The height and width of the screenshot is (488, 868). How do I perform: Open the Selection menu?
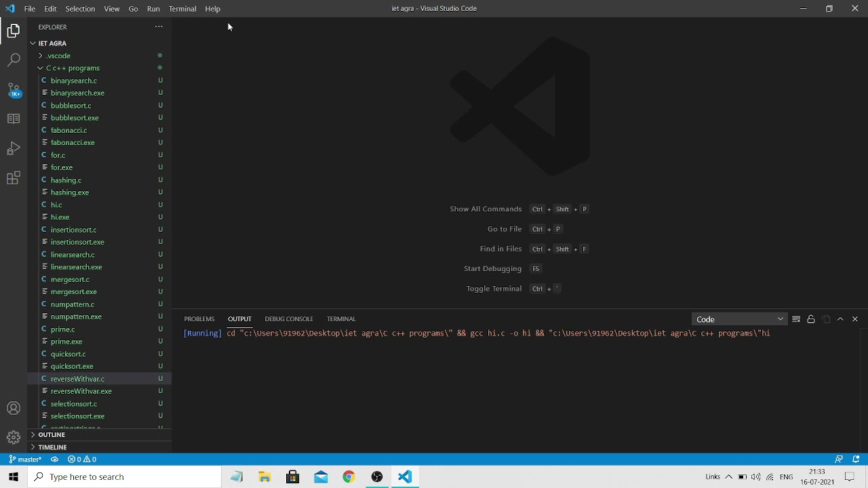tap(80, 9)
